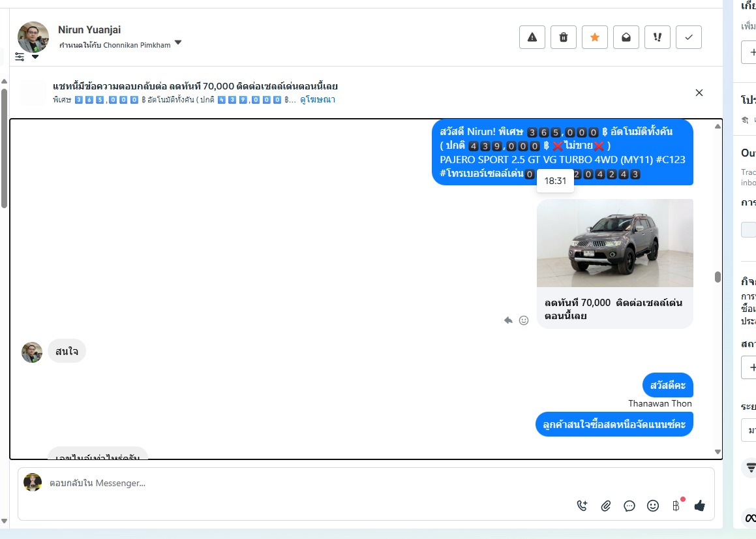The height and width of the screenshot is (539, 756).
Task: Mark conversation as spam with warning triangle icon
Action: click(x=532, y=37)
